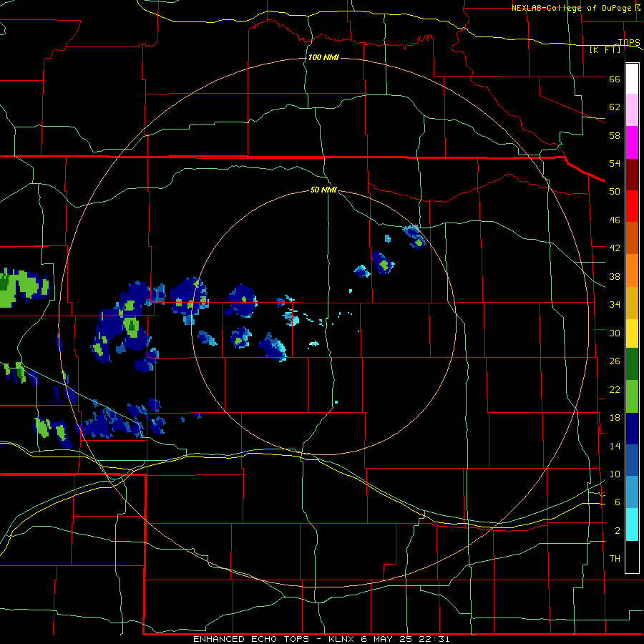Click the 22 legend value
Screen dimensions: 644x644
(x=615, y=390)
